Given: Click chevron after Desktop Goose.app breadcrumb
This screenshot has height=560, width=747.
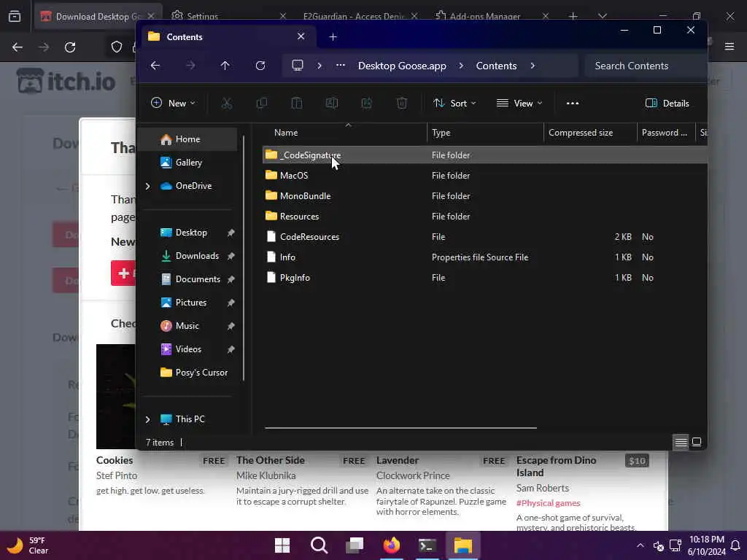Looking at the screenshot, I should pyautogui.click(x=461, y=66).
